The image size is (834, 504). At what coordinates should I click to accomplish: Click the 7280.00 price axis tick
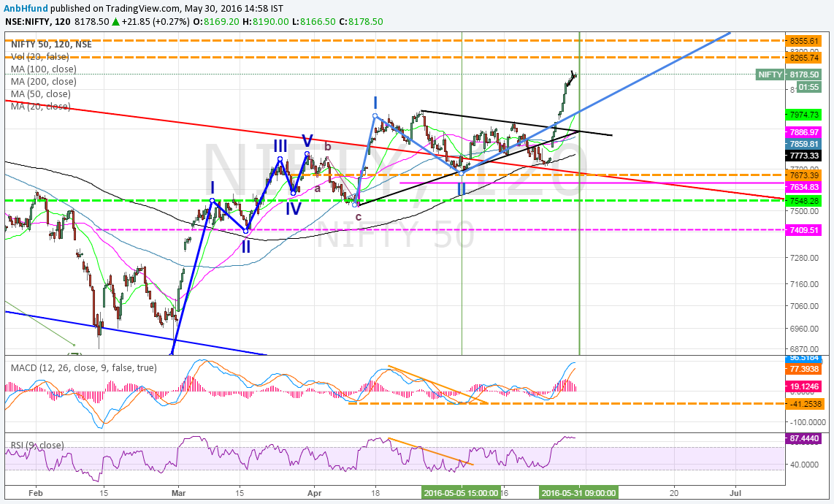[x=803, y=258]
